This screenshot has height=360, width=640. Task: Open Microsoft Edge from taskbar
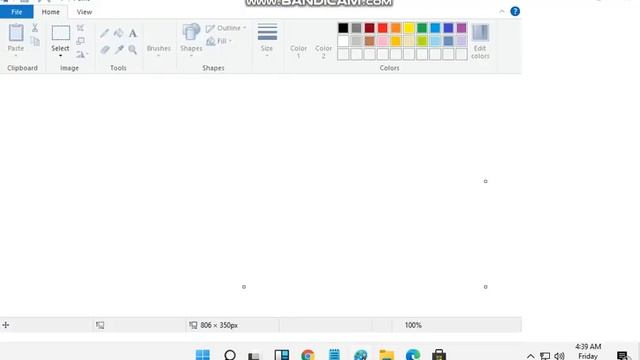click(413, 355)
